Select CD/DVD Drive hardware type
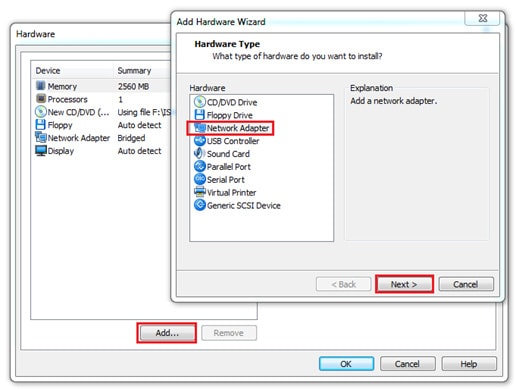 (226, 102)
